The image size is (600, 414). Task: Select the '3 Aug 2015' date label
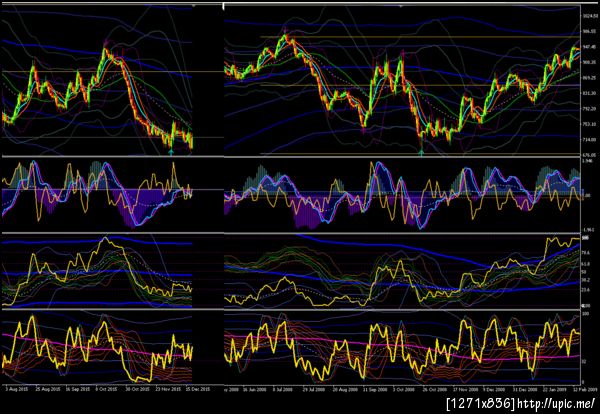click(15, 389)
